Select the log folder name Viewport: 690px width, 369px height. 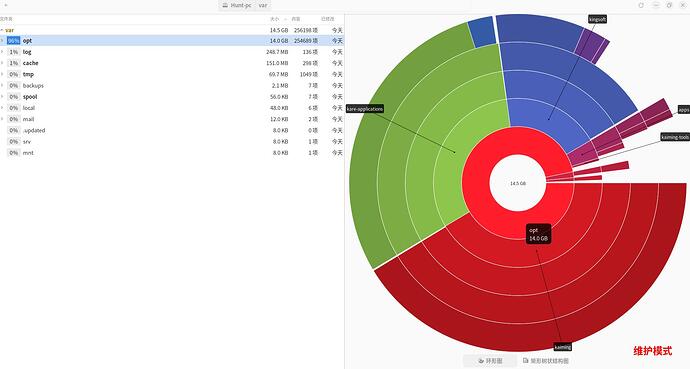point(27,52)
